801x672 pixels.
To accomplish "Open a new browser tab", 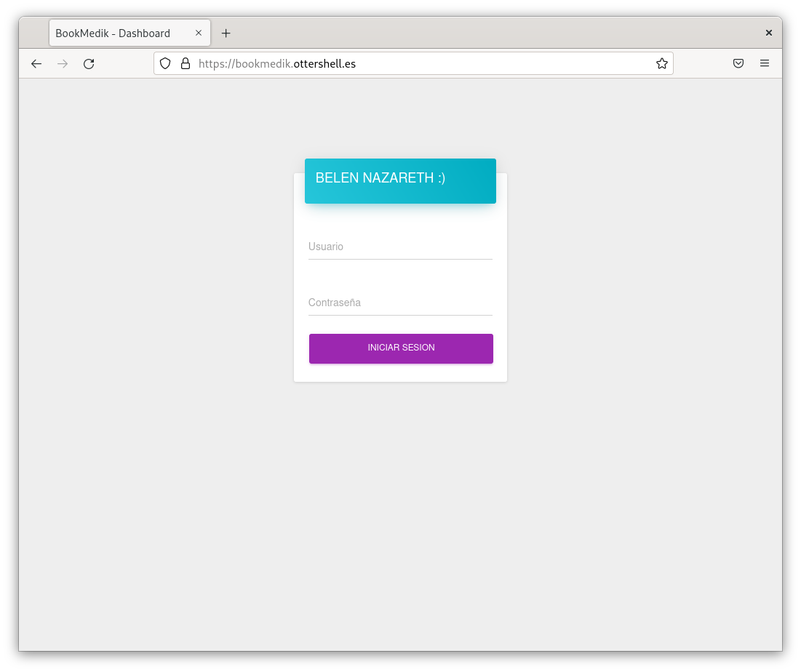I will click(226, 33).
